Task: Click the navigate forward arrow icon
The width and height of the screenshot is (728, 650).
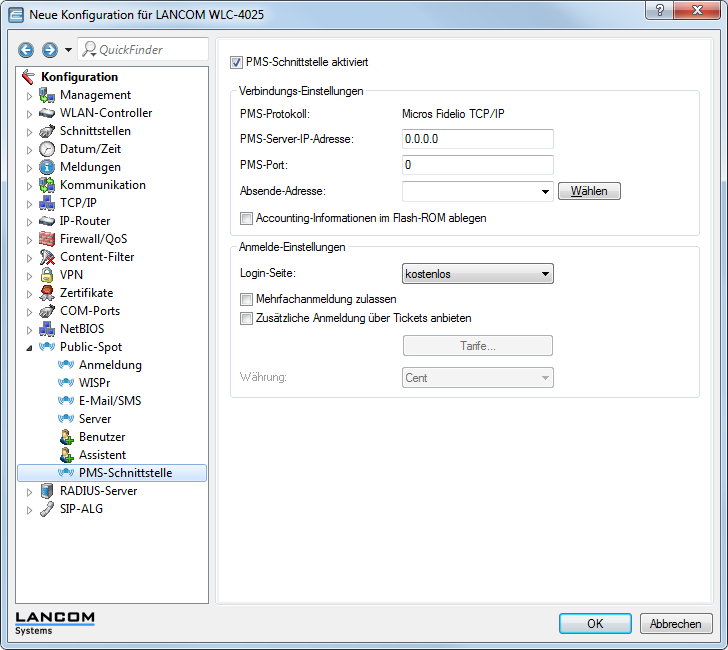Action: [x=49, y=50]
